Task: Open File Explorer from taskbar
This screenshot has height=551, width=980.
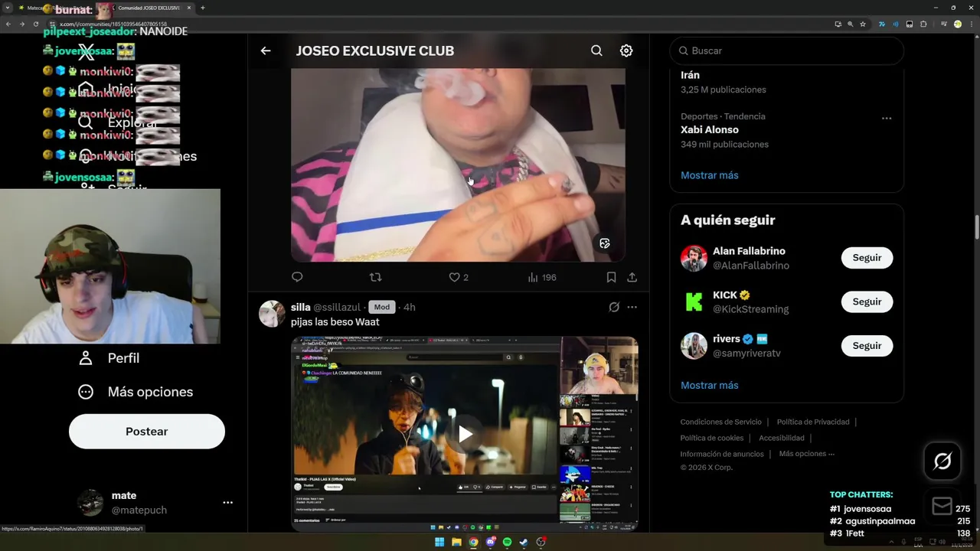Action: pyautogui.click(x=456, y=543)
